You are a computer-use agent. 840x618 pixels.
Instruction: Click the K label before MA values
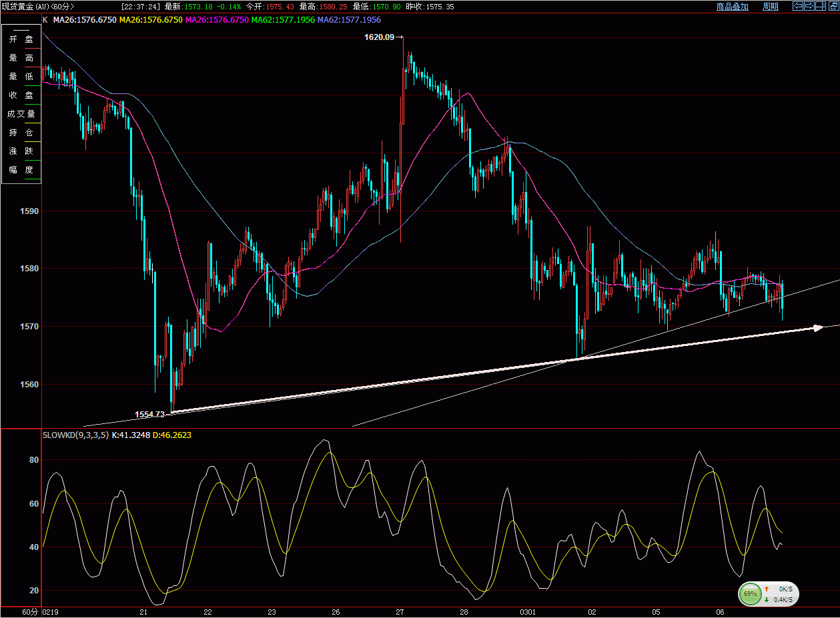pos(45,20)
